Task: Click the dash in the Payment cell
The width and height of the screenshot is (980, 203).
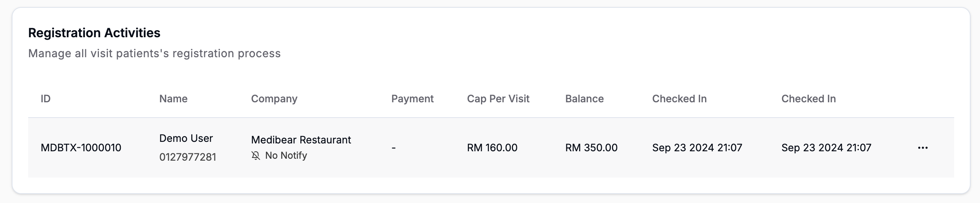Action: (x=393, y=148)
